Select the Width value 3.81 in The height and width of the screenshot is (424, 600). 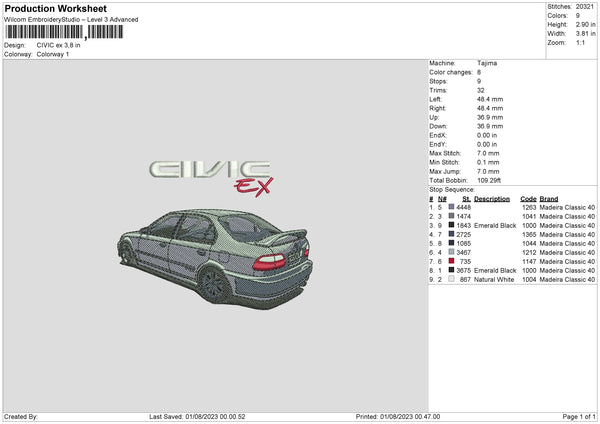pos(585,34)
